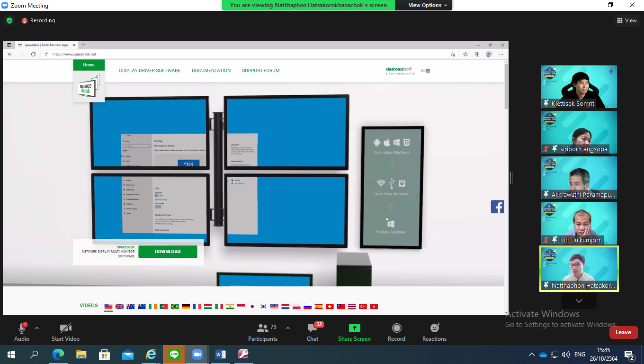Click the datronicsoft website link
This screenshot has width=644, height=364.
click(401, 71)
